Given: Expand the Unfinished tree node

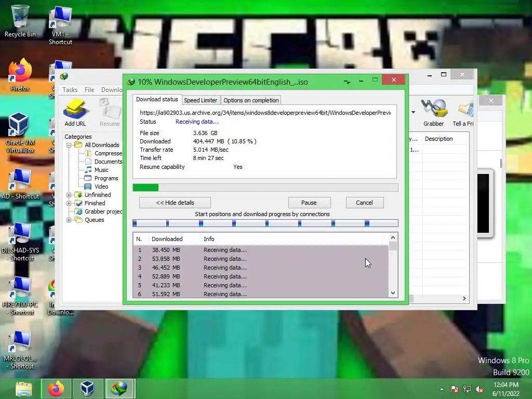Looking at the screenshot, I should 69,195.
